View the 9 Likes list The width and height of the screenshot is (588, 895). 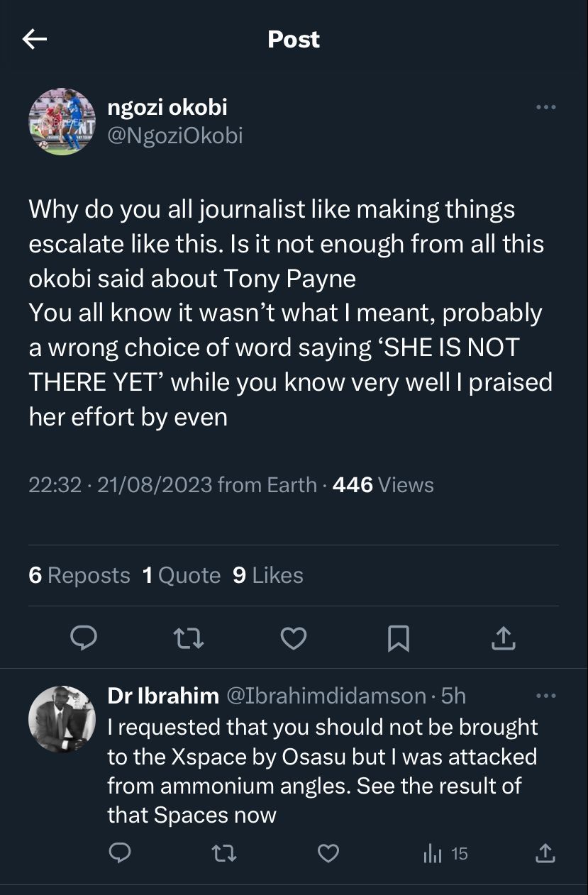coord(268,575)
